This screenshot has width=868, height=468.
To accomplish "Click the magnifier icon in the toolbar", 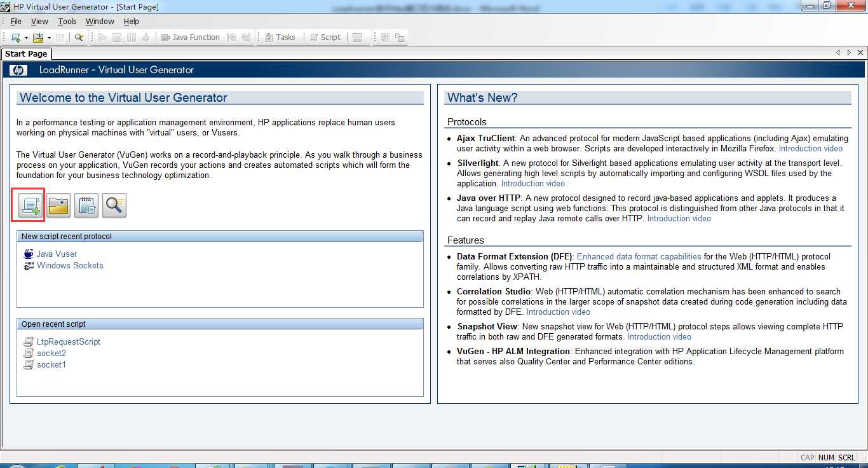I will click(x=79, y=38).
